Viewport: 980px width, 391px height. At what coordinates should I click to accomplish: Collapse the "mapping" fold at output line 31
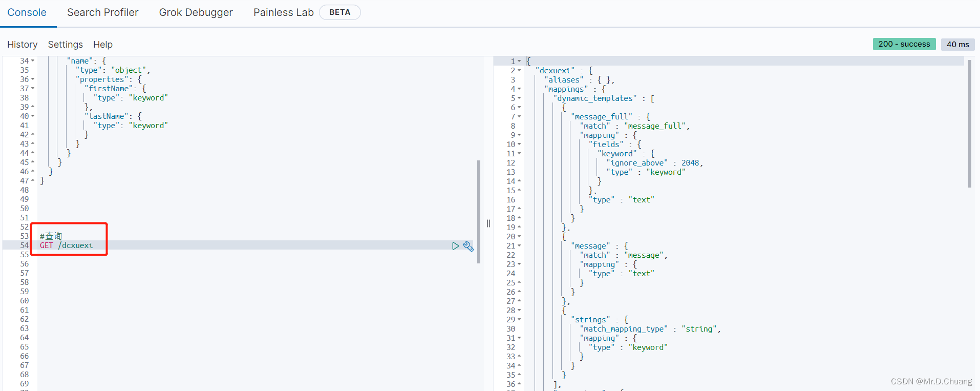(519, 338)
